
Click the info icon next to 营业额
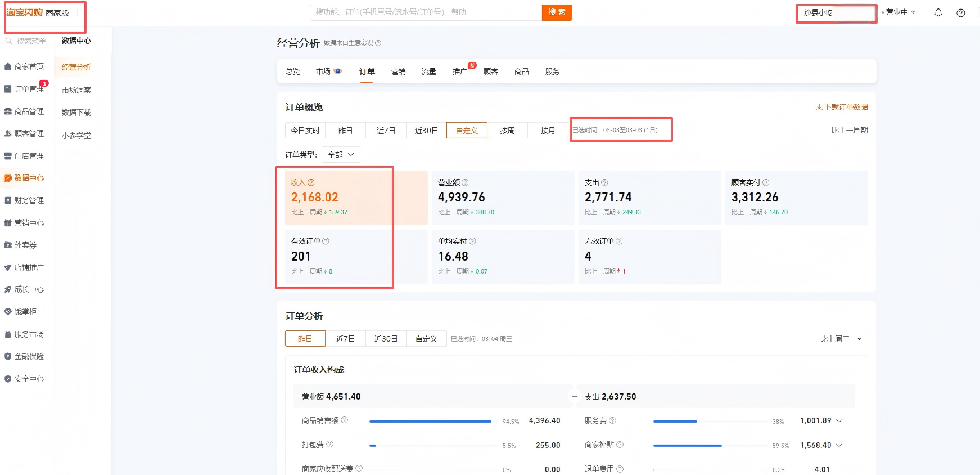(x=465, y=182)
